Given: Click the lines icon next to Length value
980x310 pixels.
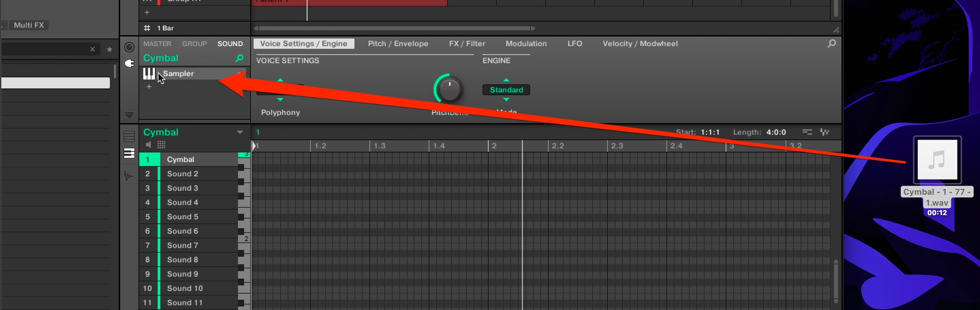Looking at the screenshot, I should (807, 132).
